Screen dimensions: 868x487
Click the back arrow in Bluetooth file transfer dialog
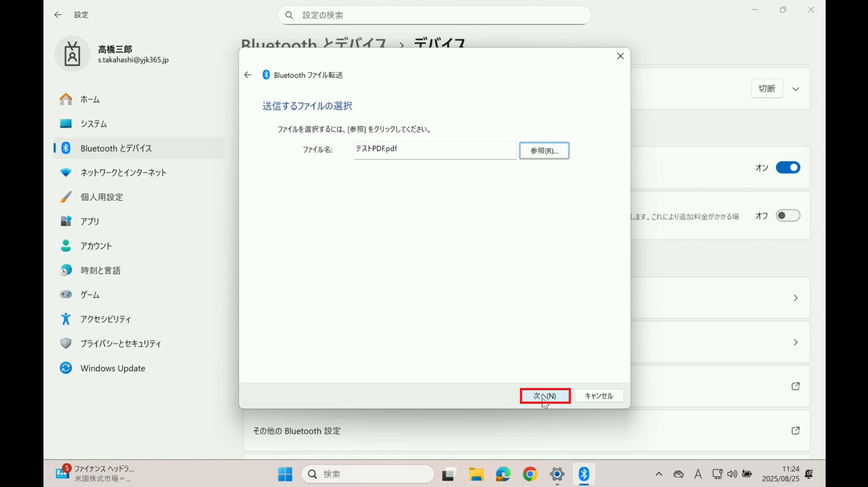[x=247, y=75]
